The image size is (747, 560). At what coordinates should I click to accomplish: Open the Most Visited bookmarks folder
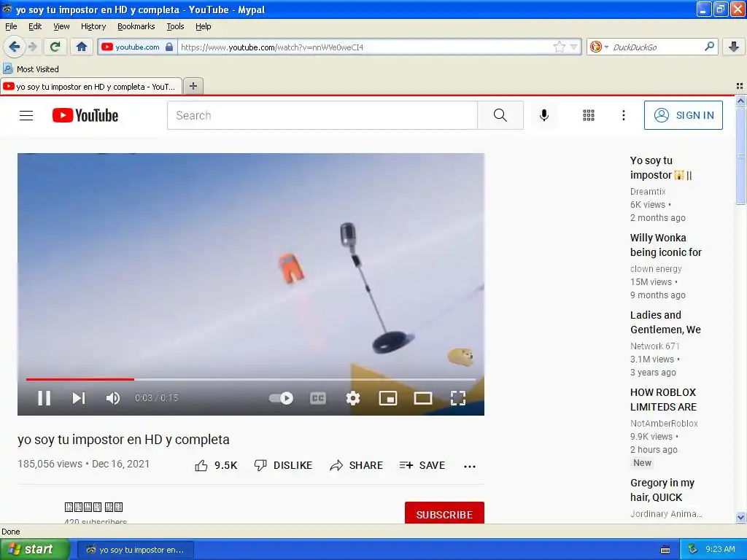click(x=31, y=69)
